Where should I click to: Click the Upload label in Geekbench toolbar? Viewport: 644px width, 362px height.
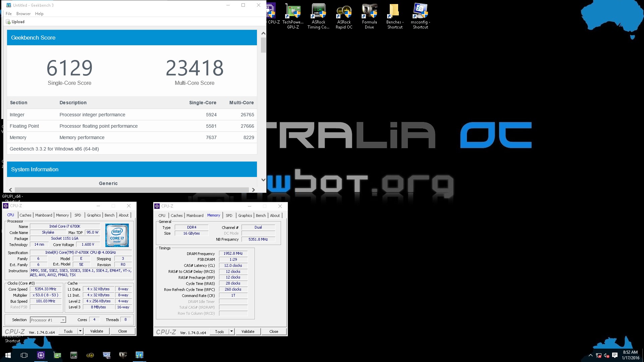(x=18, y=22)
